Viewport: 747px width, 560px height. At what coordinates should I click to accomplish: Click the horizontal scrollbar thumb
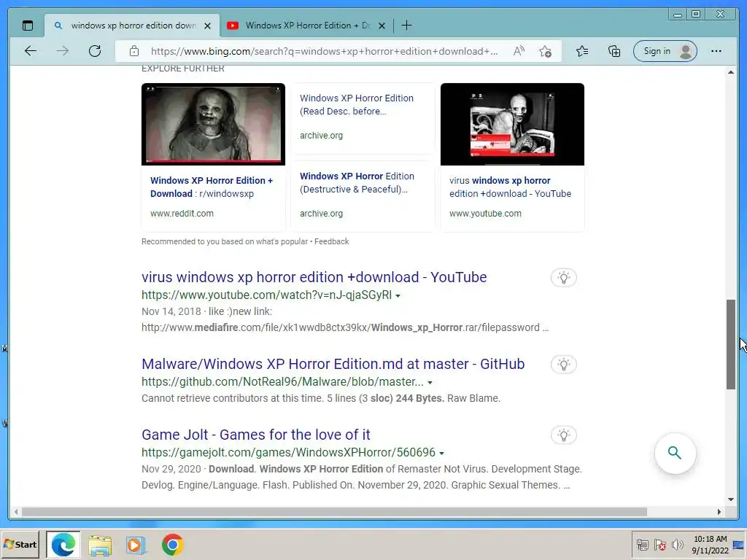tap(334, 512)
